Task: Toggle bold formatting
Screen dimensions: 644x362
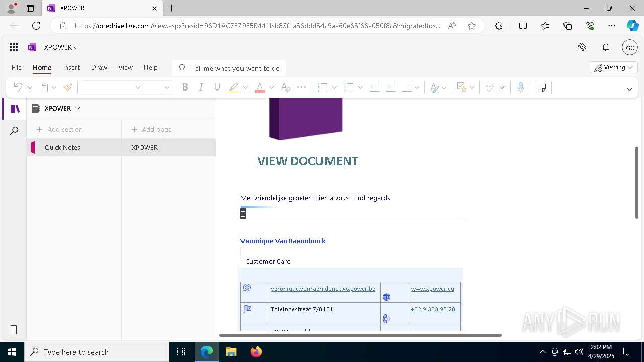Action: click(x=185, y=87)
